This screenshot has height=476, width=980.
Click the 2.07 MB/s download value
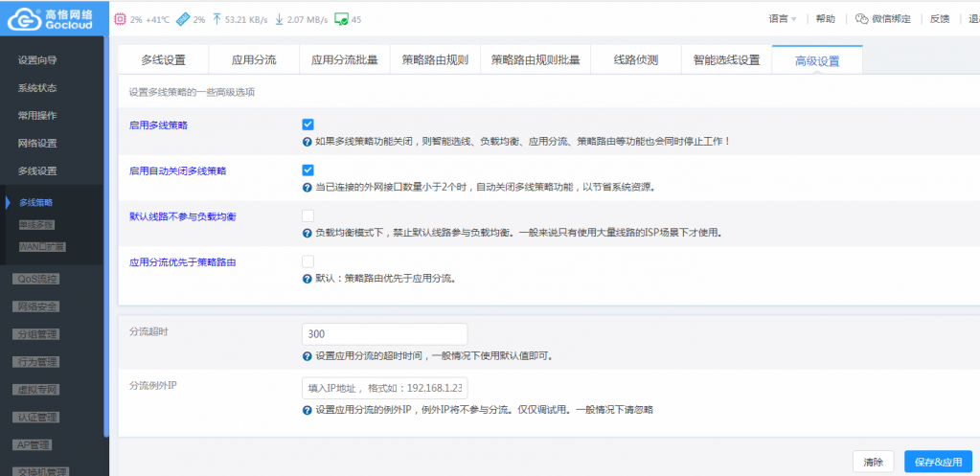point(308,19)
